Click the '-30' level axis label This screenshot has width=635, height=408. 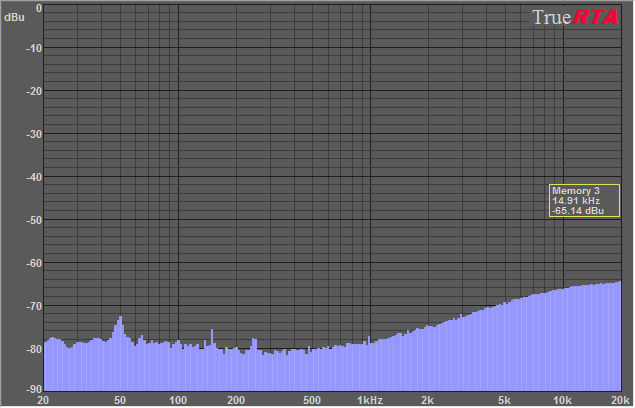34,135
